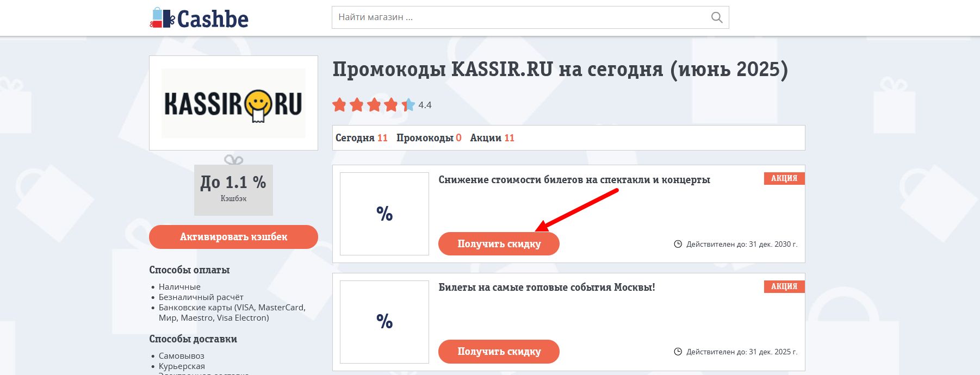Click Действителен до: 31 дек. 2025 text
The height and width of the screenshot is (375, 980).
(x=742, y=352)
